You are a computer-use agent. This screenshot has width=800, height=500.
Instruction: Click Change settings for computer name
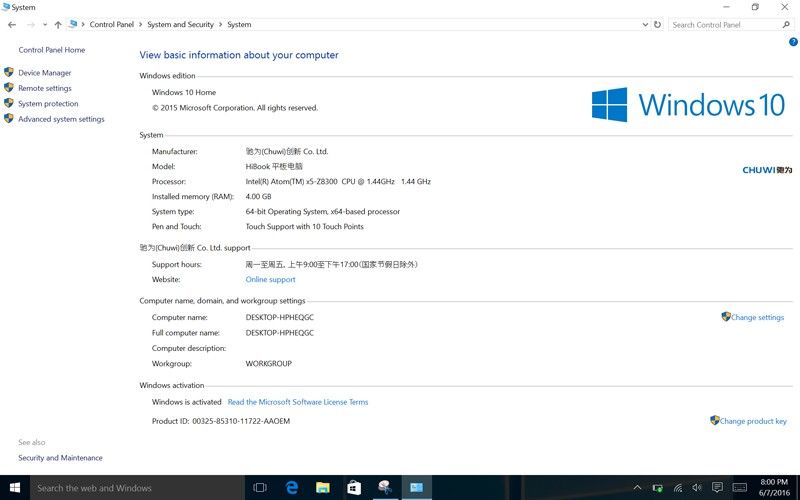click(x=757, y=317)
